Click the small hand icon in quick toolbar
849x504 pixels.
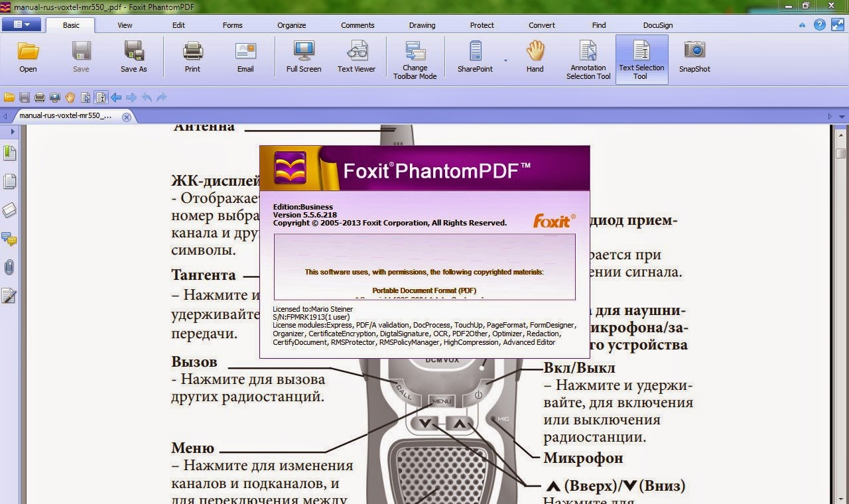pos(70,97)
